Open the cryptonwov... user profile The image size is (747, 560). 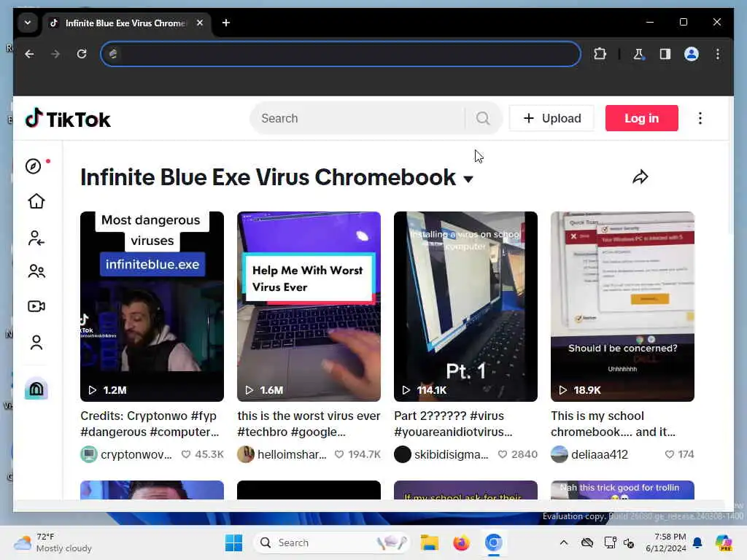click(x=126, y=454)
